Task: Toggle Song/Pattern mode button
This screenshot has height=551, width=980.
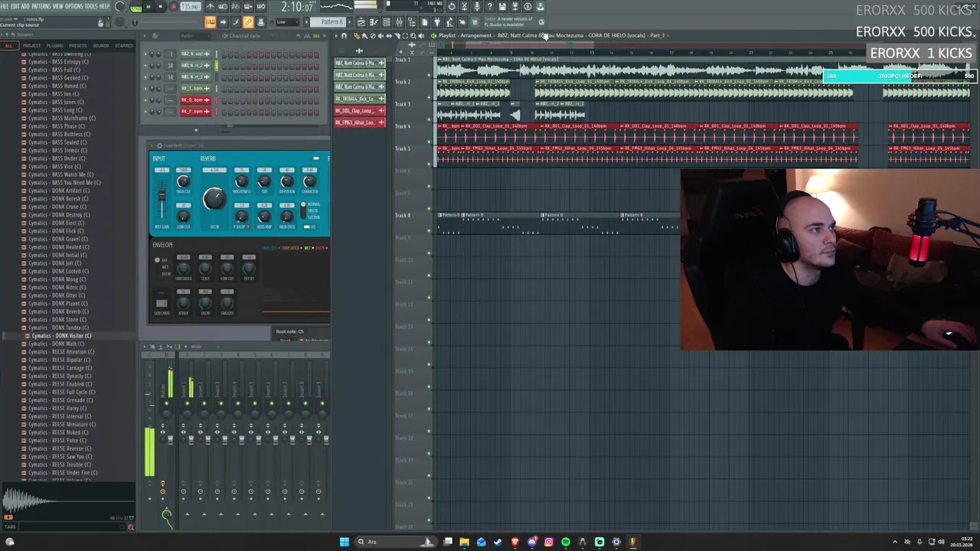Action: tap(136, 8)
